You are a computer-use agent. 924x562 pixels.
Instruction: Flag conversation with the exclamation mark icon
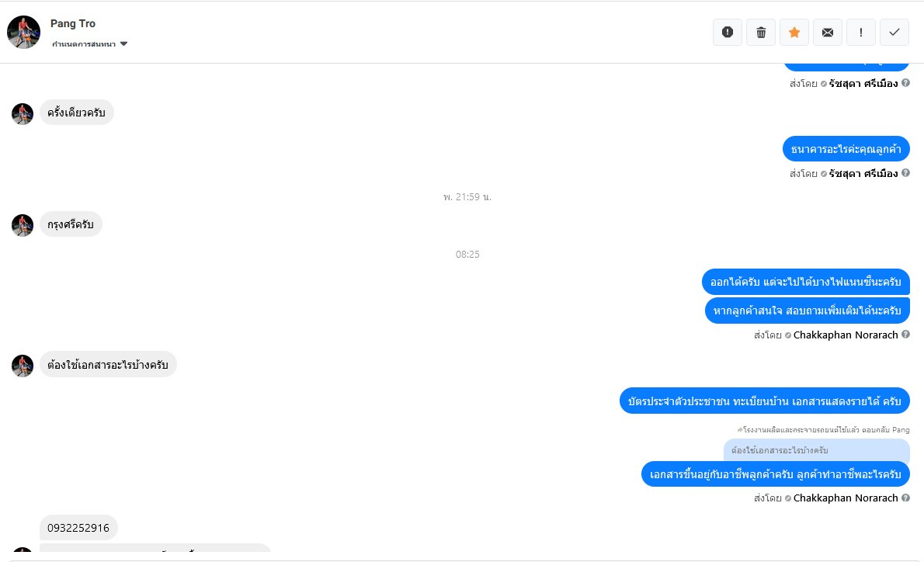coord(861,33)
